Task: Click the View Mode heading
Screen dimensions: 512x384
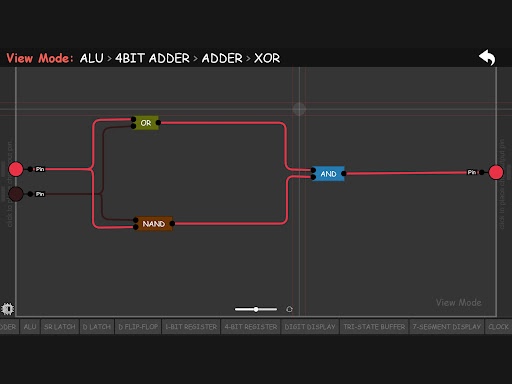Action: click(40, 58)
